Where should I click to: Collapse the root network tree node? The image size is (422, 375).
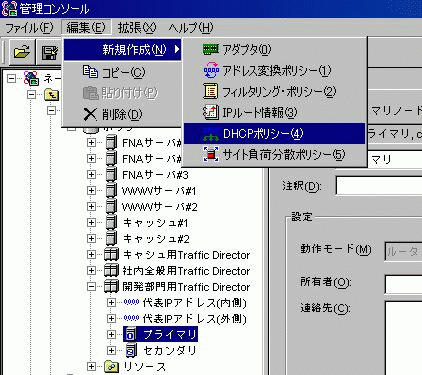point(12,79)
